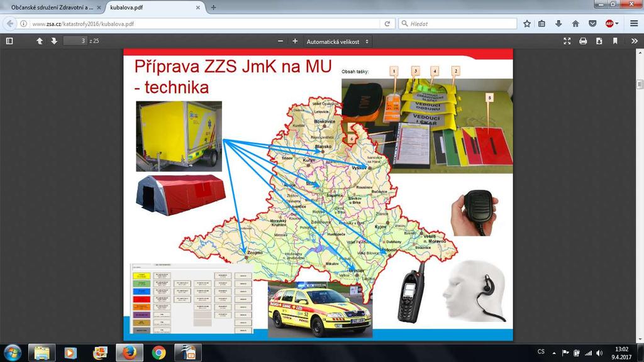Save page to Pocket
The width and height of the screenshot is (644, 362).
coord(592,24)
